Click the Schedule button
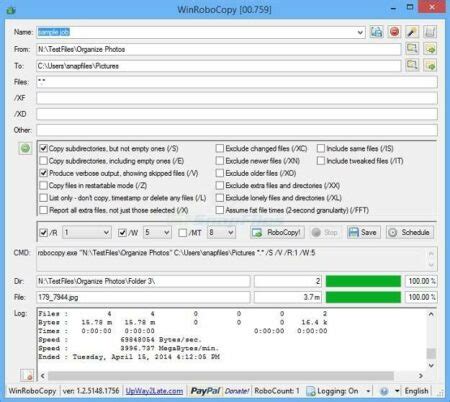 click(x=410, y=232)
